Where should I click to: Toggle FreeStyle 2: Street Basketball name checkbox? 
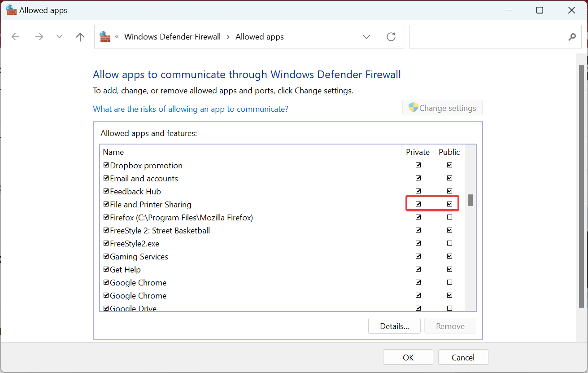pos(106,231)
